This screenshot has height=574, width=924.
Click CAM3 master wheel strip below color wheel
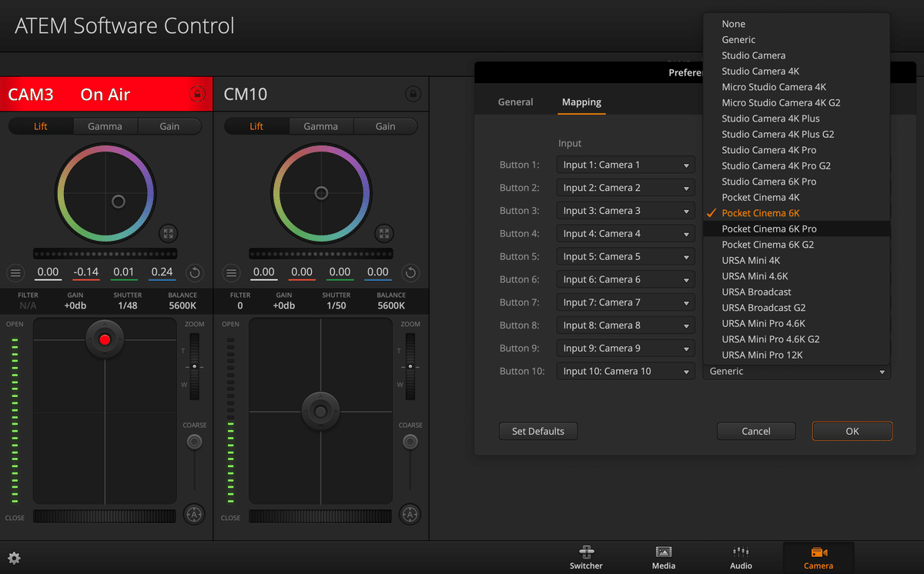105,253
